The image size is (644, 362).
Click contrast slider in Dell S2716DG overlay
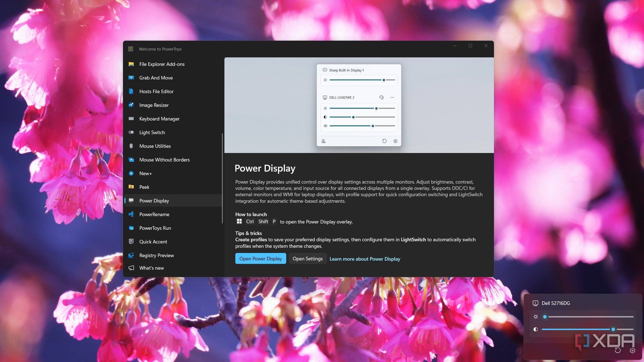click(x=587, y=329)
